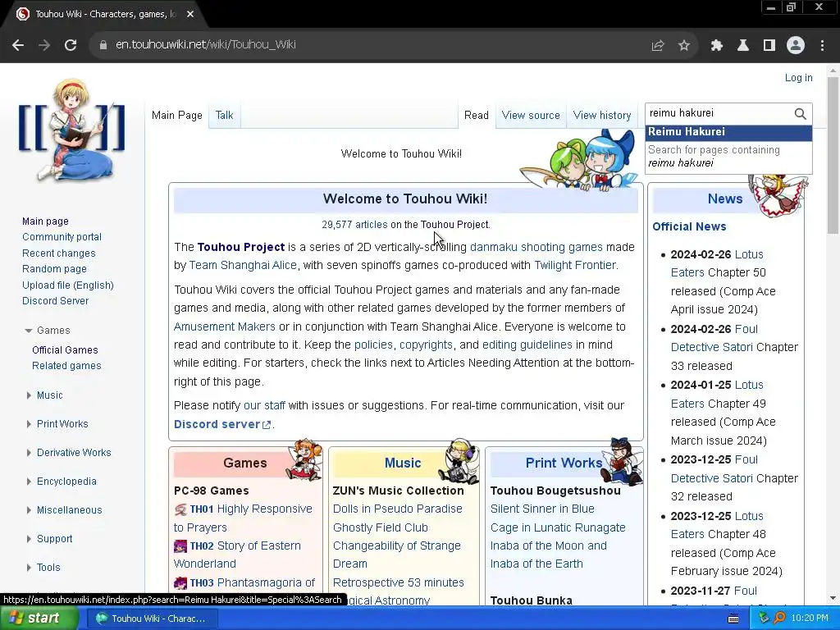Click the browser address bar URL
This screenshot has height=630, width=840.
206,45
